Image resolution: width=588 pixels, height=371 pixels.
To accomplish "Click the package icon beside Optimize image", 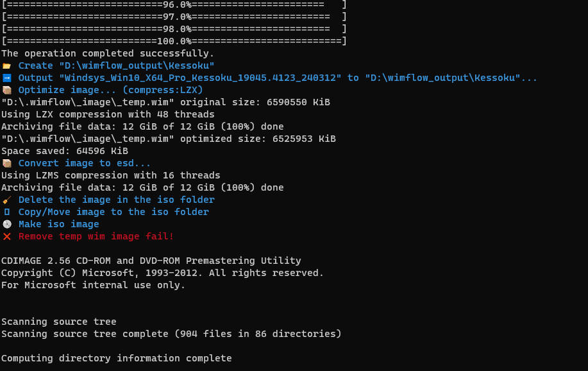I will coord(7,90).
